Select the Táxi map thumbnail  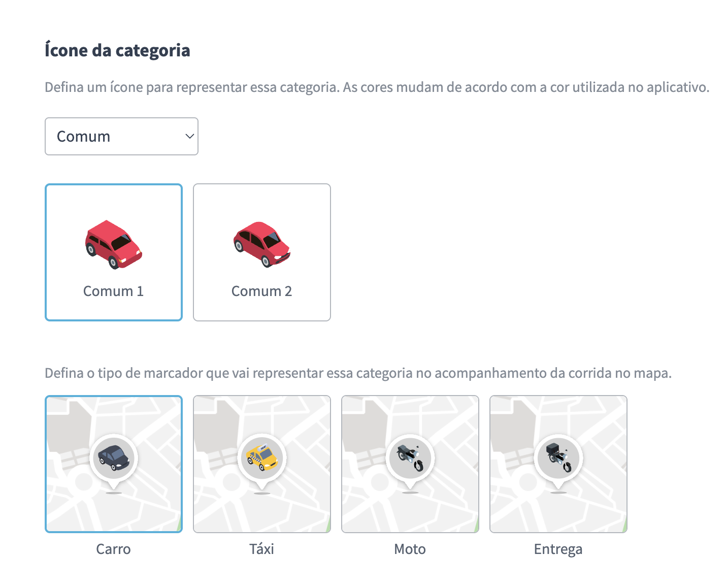[262, 464]
